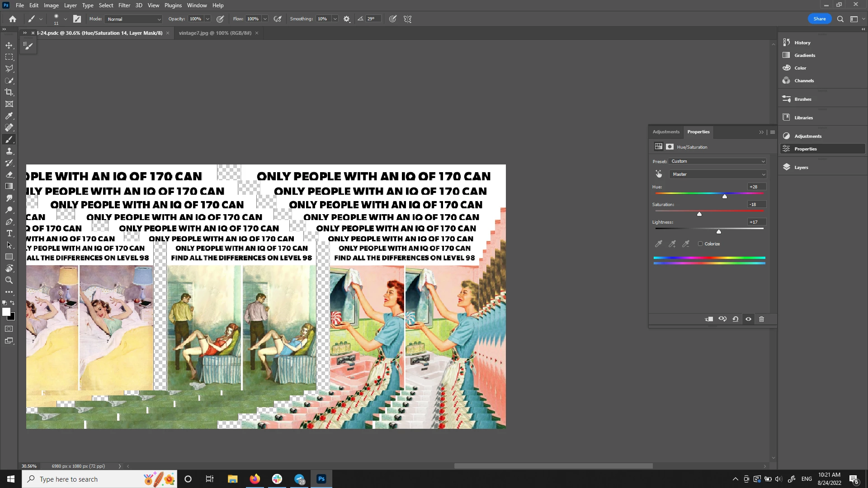Open the Master channel dropdown
Viewport: 868px width, 488px height.
tap(717, 174)
